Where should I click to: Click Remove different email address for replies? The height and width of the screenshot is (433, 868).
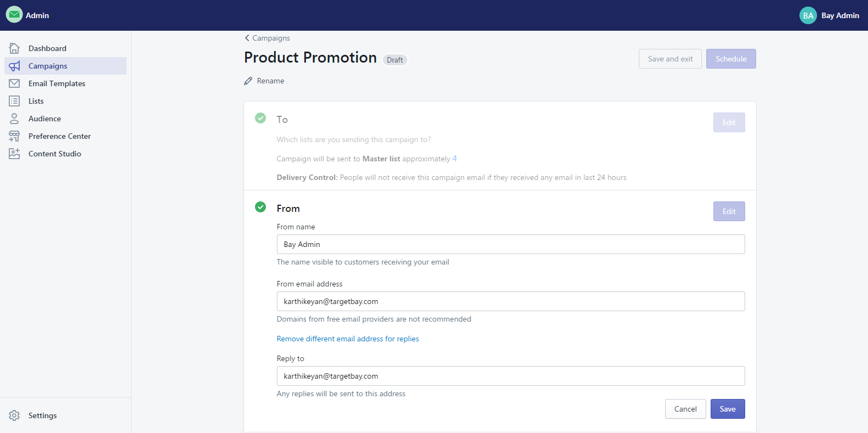pos(348,339)
